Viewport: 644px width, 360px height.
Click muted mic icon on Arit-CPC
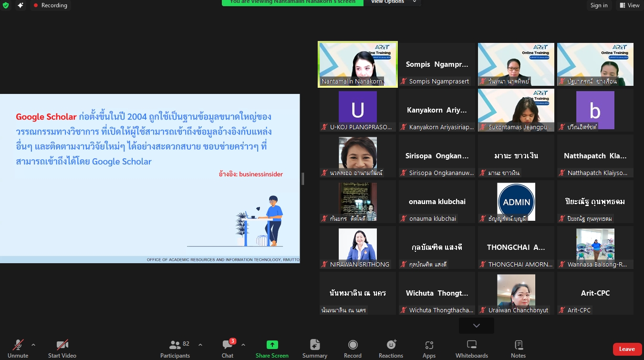point(562,310)
